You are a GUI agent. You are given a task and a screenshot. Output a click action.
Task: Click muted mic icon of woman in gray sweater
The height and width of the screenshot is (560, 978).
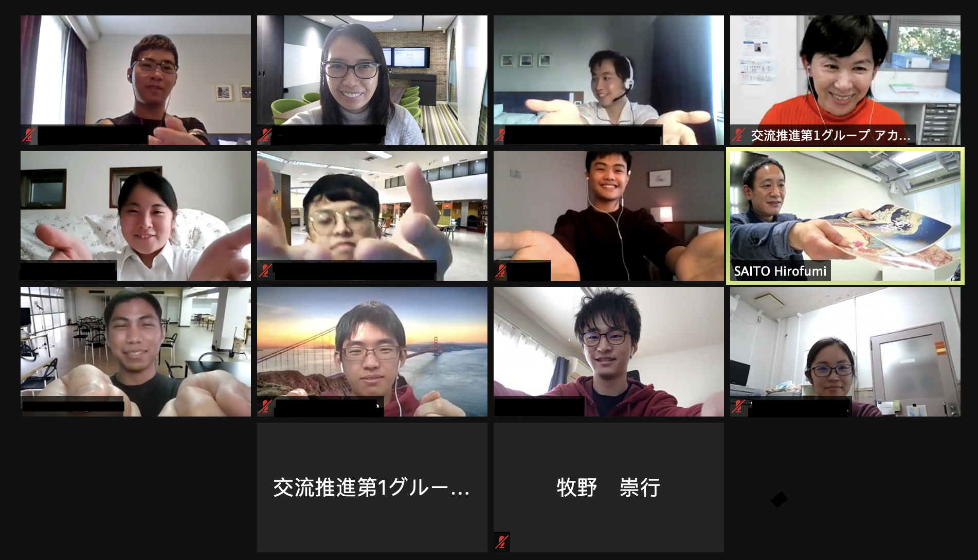tap(265, 135)
